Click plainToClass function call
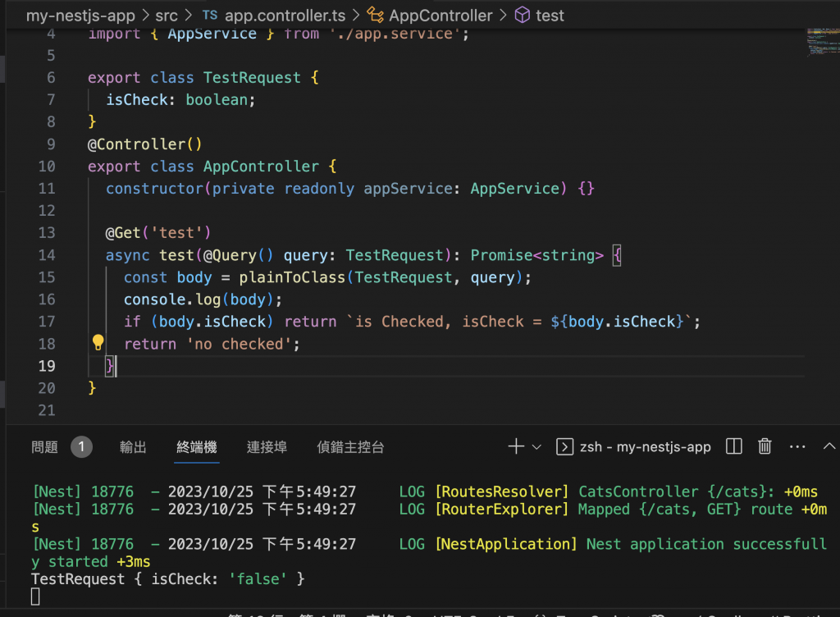 point(292,277)
